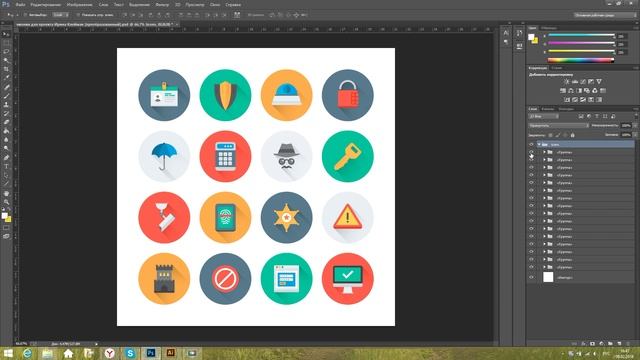The image size is (640, 360).
Task: Select the Move tool
Action: 6,34
